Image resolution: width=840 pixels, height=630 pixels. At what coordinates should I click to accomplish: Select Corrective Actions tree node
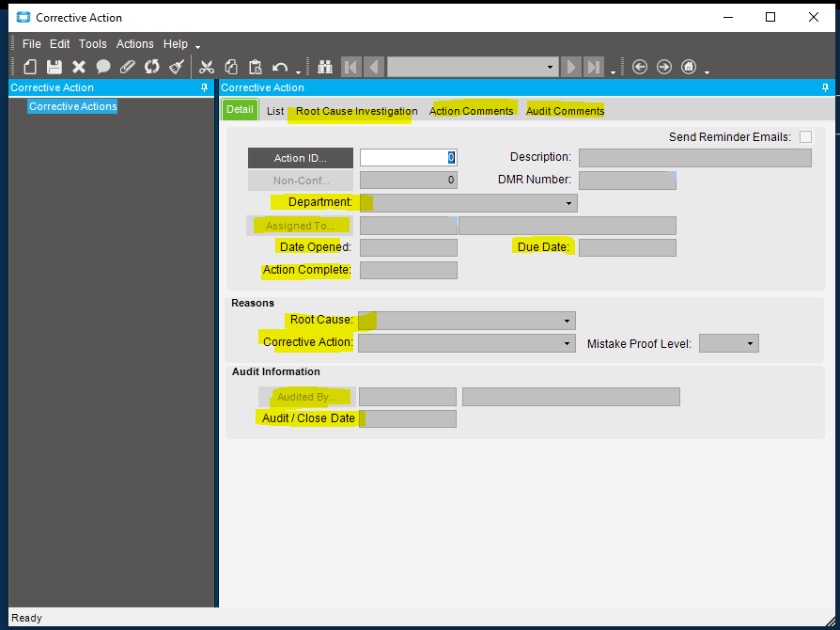(73, 106)
